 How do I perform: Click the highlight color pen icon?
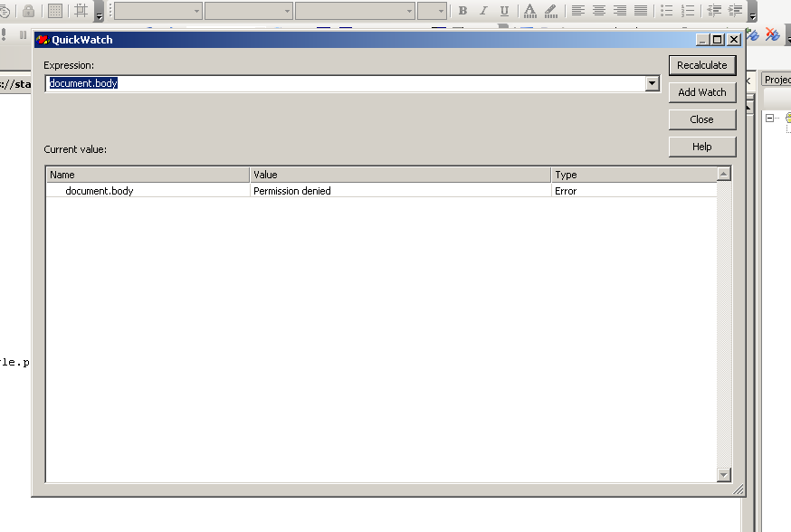(550, 11)
